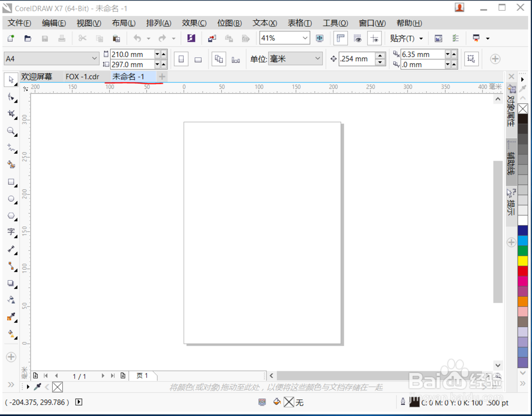Image resolution: width=532 pixels, height=416 pixels.
Task: Select the Zoom magnifier tool
Action: click(x=11, y=131)
